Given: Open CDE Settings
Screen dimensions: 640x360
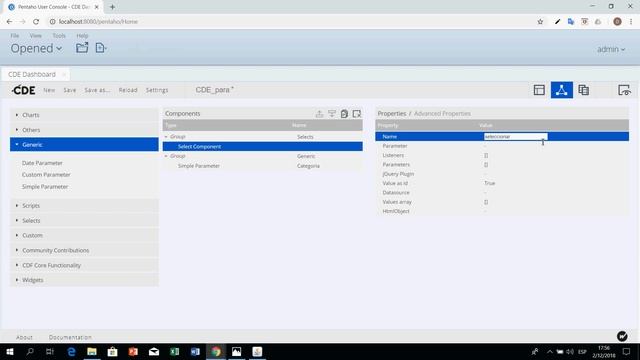Looking at the screenshot, I should 157,90.
